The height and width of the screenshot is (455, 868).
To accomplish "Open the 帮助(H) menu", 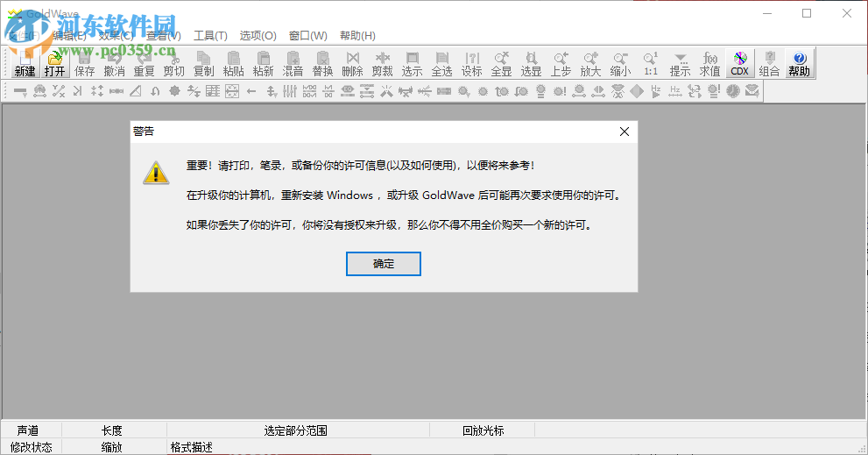I will coord(357,35).
